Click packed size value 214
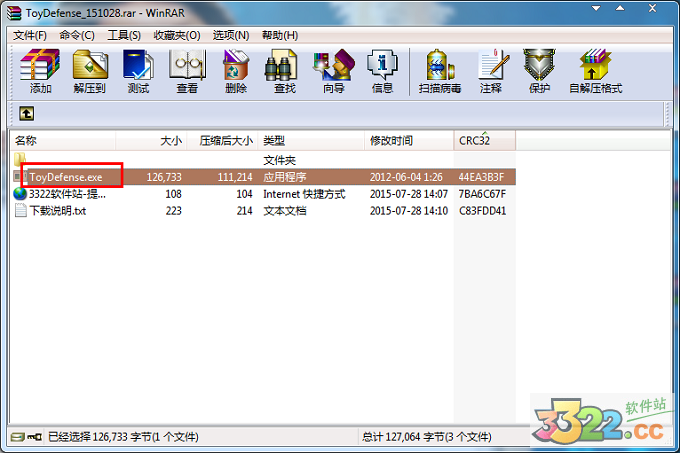Image resolution: width=680 pixels, height=453 pixels. coord(245,211)
